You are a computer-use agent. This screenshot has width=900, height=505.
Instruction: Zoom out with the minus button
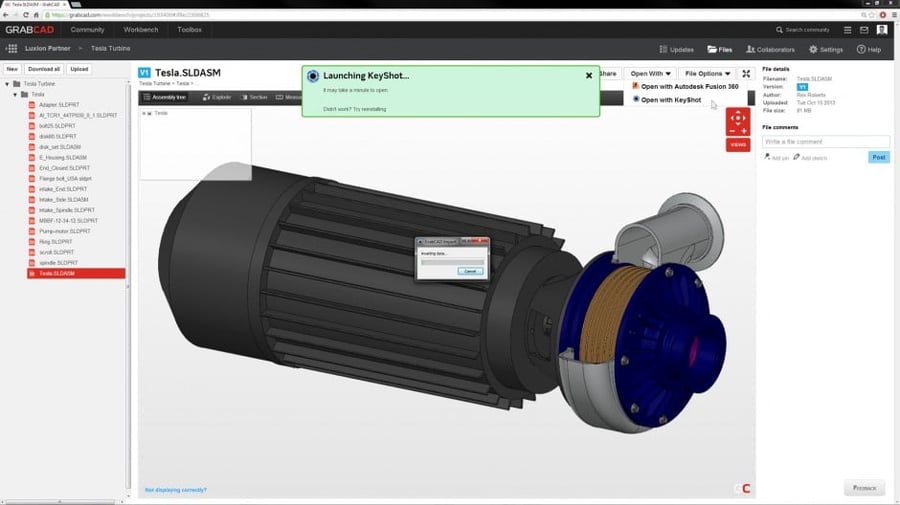(x=732, y=131)
